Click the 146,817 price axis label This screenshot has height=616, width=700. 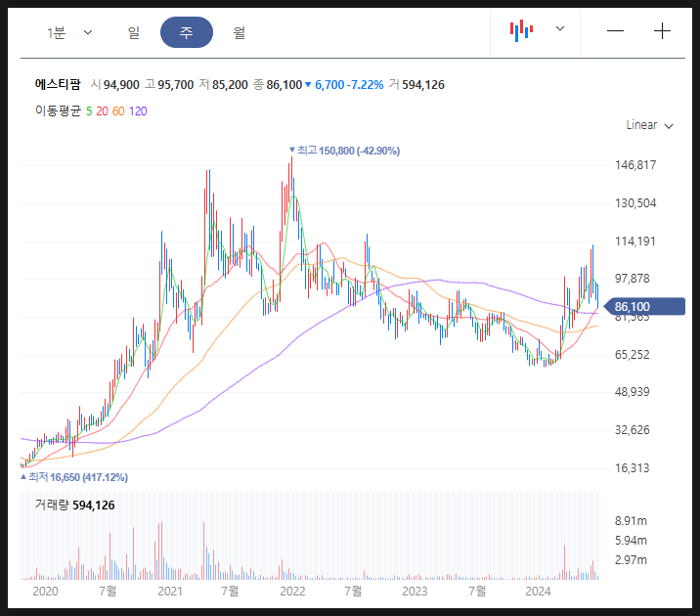click(x=635, y=165)
